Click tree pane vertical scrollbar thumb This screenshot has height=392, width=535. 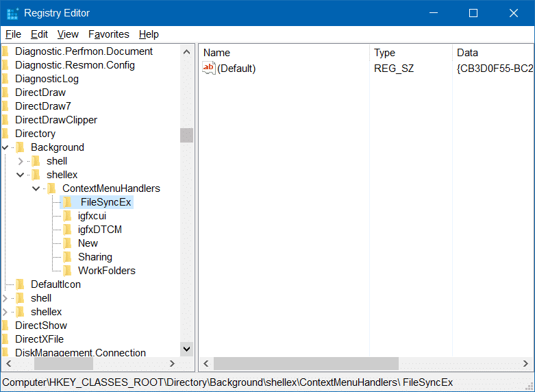pyautogui.click(x=186, y=135)
